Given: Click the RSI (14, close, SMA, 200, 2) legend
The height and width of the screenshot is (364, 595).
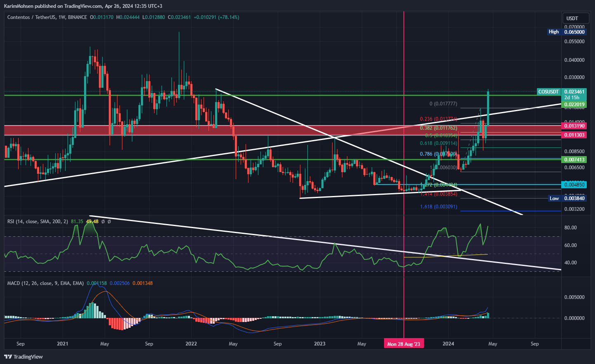Looking at the screenshot, I should tap(37, 222).
